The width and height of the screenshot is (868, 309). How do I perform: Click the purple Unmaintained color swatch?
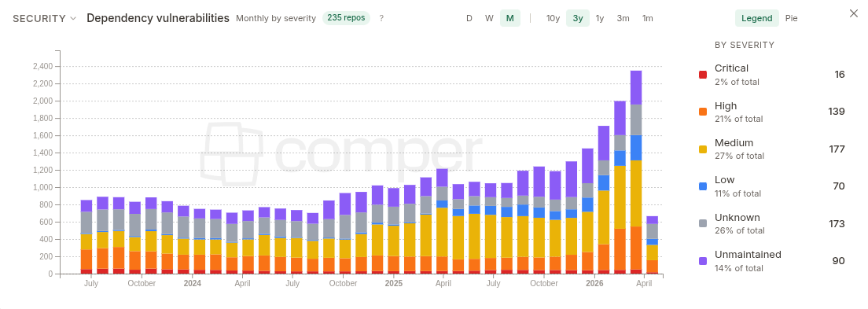click(703, 261)
